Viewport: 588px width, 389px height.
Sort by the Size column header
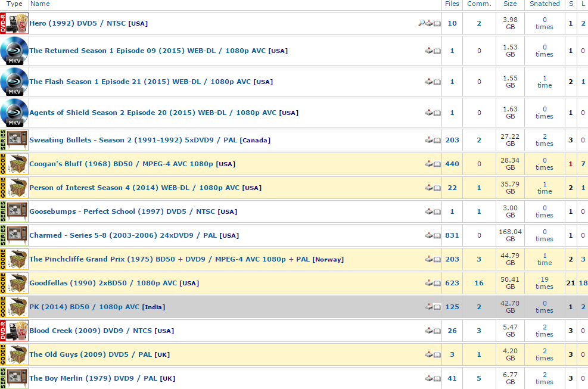[x=510, y=4]
